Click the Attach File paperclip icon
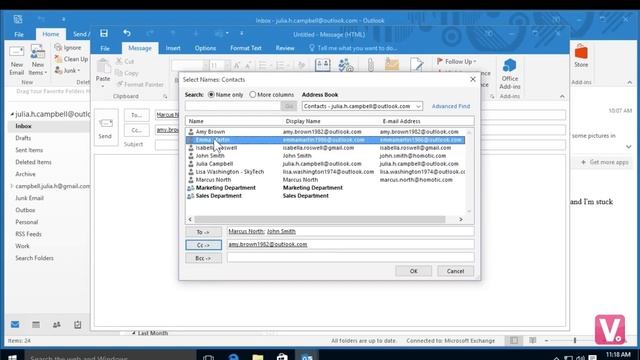 tap(371, 65)
